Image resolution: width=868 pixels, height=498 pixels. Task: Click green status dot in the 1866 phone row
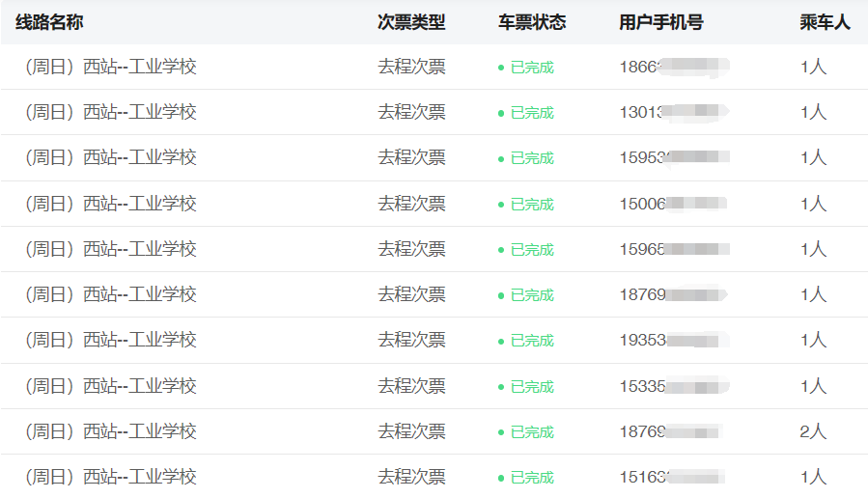501,68
